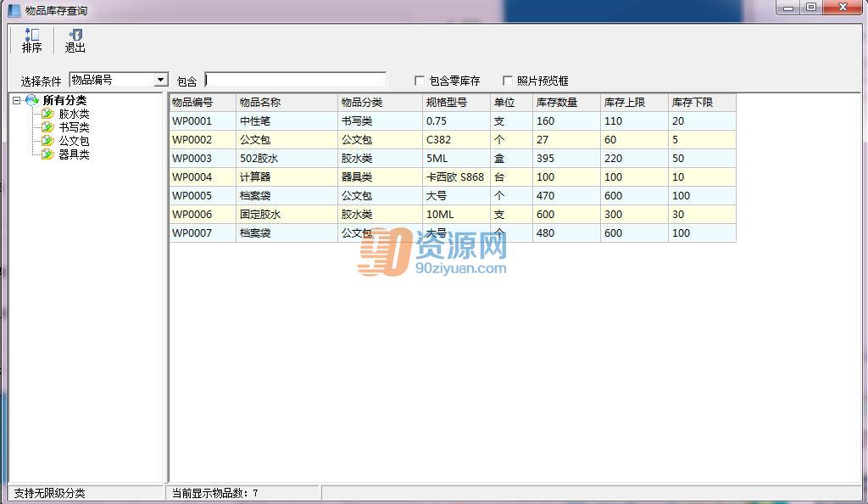This screenshot has height=504, width=868.
Task: Click the globe icon beside 所有分类
Action: (32, 100)
